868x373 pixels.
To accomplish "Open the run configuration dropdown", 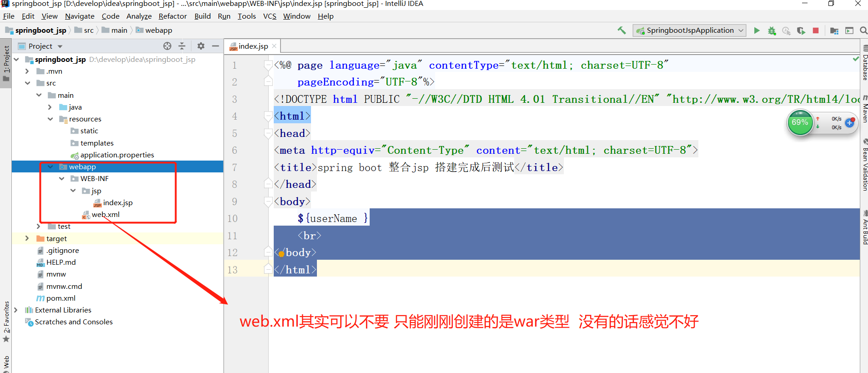I will pyautogui.click(x=689, y=30).
